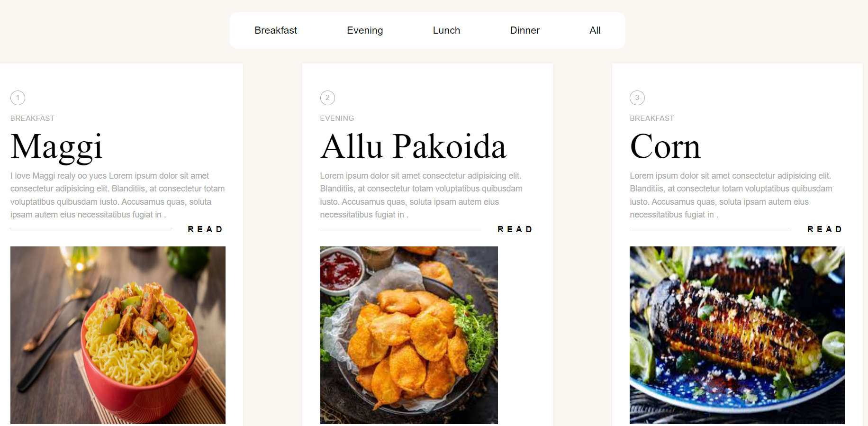Screen dimensions: 868x426
Task: Click BREAKFAST label above Maggi
Action: coord(32,118)
